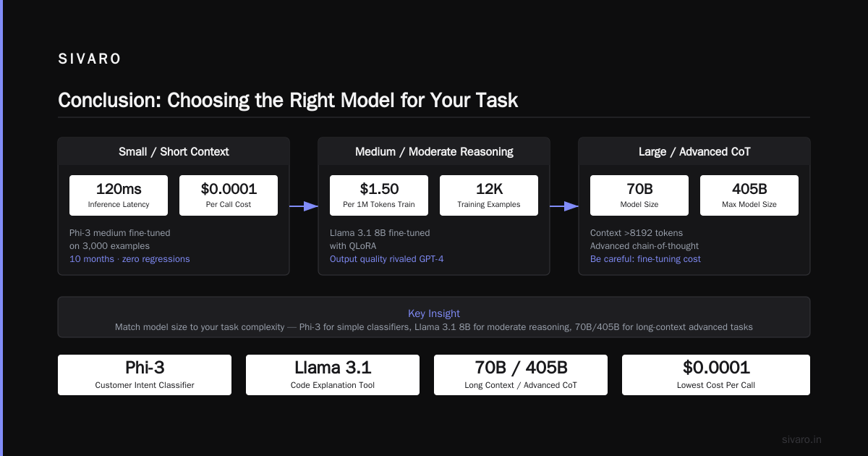Click the '70B / 405B' Long Context card
The height and width of the screenshot is (456, 868).
[521, 374]
